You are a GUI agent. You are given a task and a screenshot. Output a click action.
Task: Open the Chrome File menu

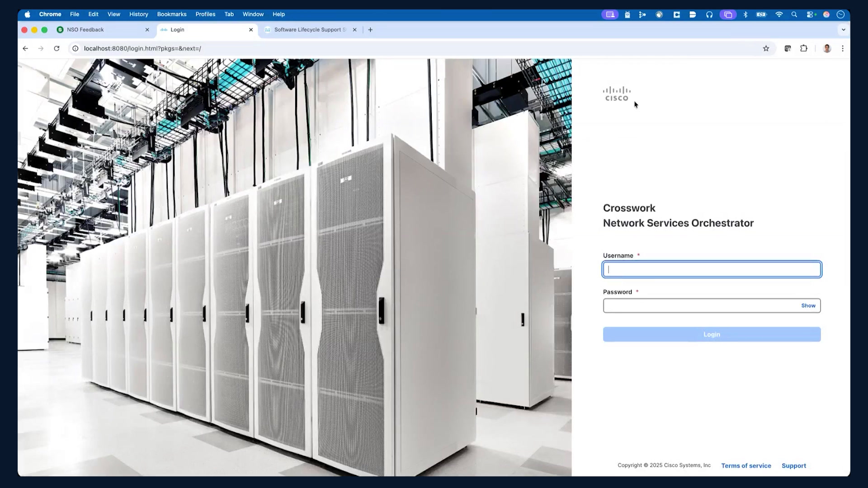75,14
